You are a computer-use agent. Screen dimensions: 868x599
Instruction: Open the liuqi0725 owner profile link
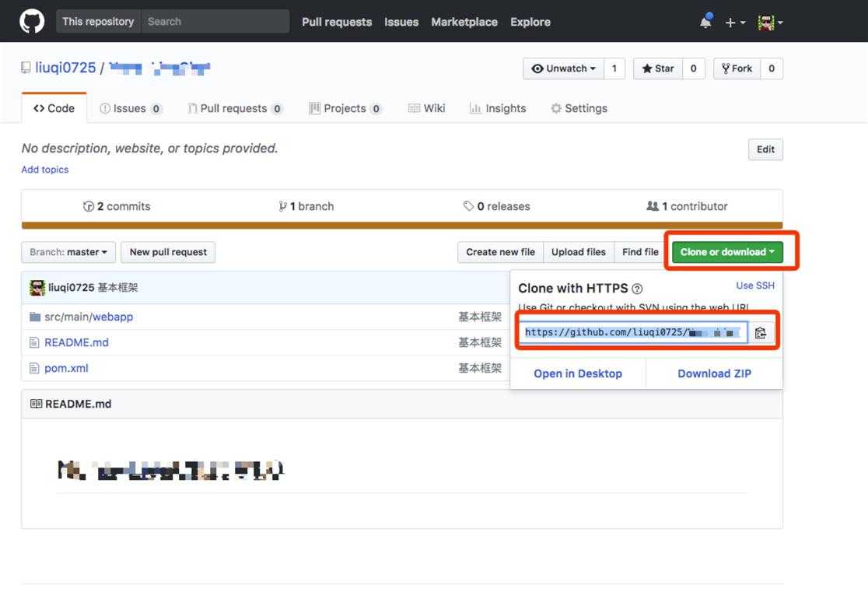(65, 68)
